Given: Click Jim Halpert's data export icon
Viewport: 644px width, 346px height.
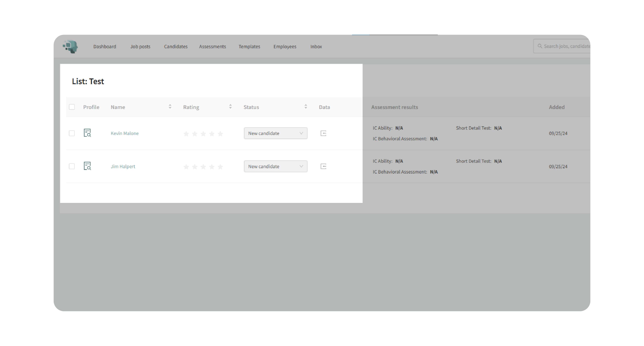Looking at the screenshot, I should 323,166.
